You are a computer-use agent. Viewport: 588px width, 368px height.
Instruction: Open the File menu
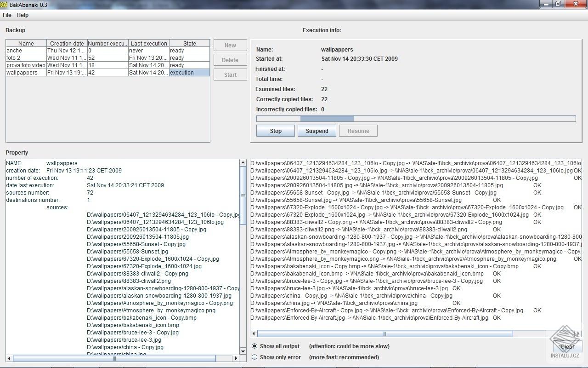7,15
